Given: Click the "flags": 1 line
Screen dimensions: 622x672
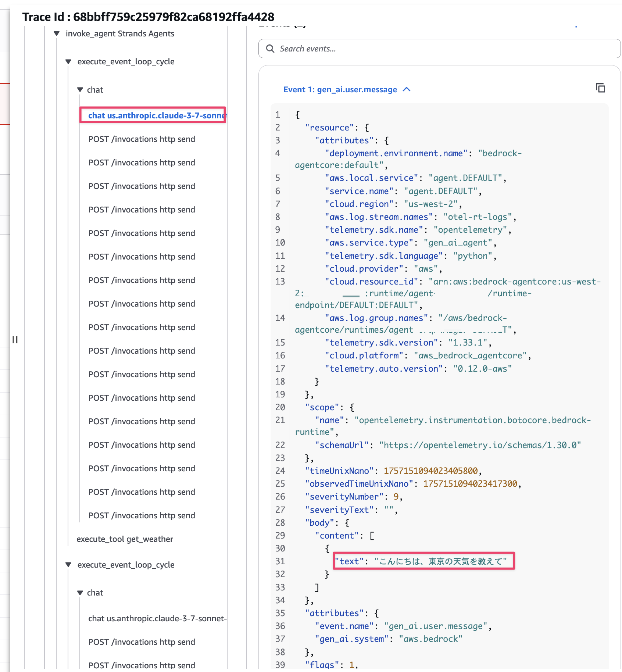Looking at the screenshot, I should (332, 665).
